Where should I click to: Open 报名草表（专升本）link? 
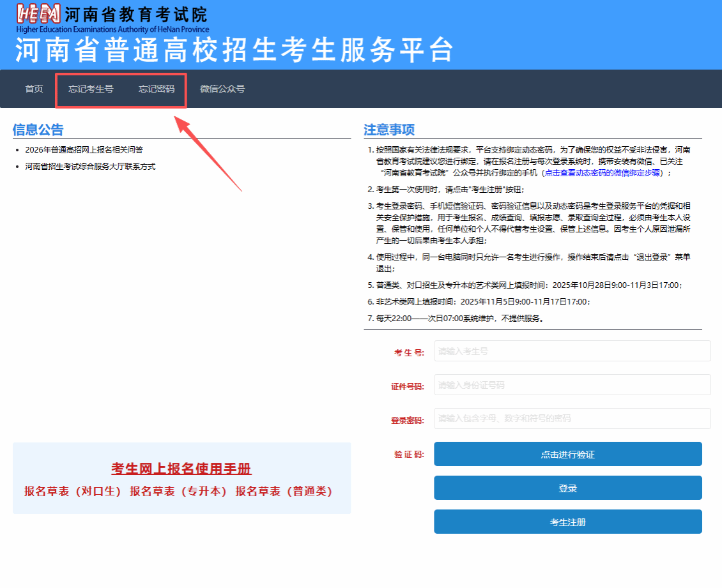[x=178, y=492]
